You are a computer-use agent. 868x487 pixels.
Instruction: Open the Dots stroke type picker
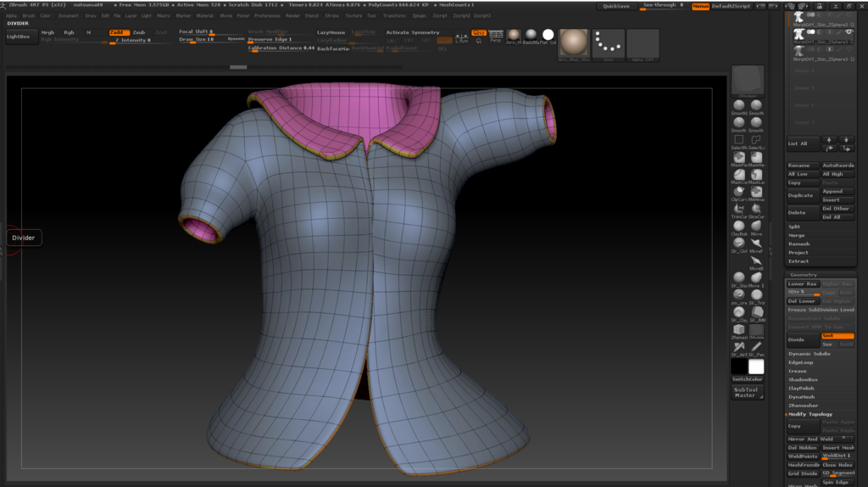[609, 44]
